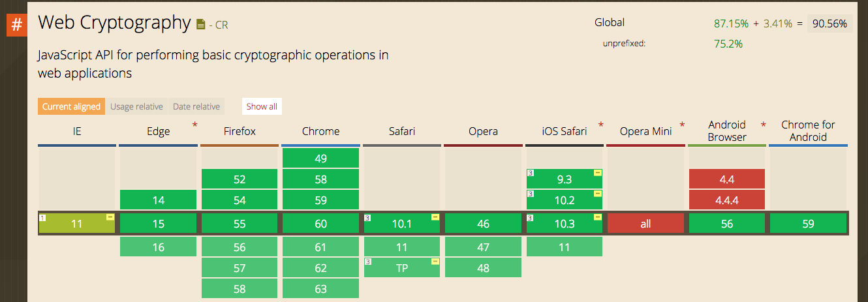Screen dimensions: 868x302
Task: Click note marker 3 on iOS Safari 10.3
Action: coord(530,218)
